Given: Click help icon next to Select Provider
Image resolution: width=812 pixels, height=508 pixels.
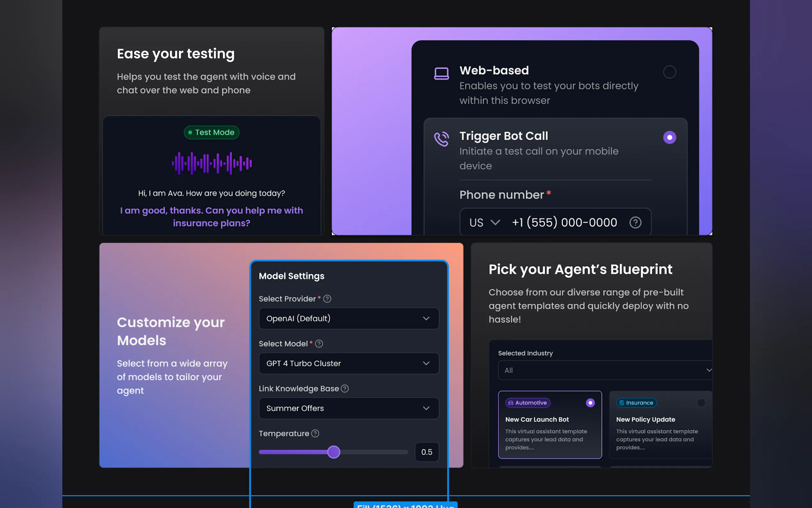Looking at the screenshot, I should [x=327, y=299].
